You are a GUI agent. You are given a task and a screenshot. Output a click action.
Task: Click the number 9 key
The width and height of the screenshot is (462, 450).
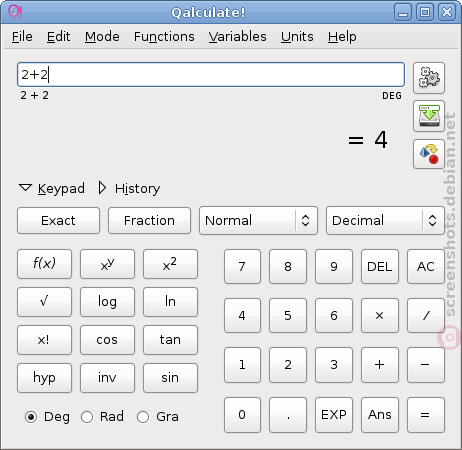[x=334, y=266]
